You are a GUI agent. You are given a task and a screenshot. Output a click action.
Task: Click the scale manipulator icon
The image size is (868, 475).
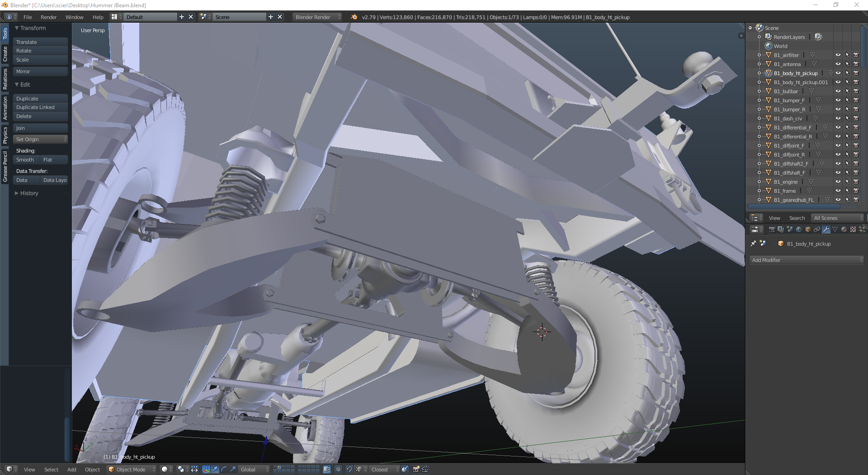[233, 470]
